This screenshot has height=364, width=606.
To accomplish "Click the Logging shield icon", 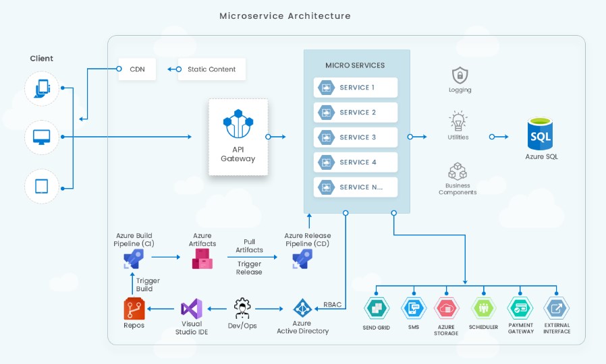I will [x=460, y=75].
